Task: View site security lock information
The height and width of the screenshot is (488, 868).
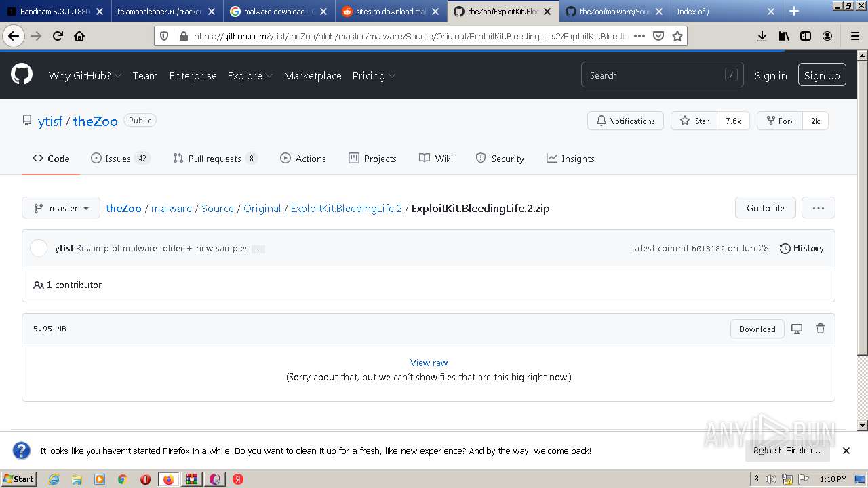Action: 182,36
